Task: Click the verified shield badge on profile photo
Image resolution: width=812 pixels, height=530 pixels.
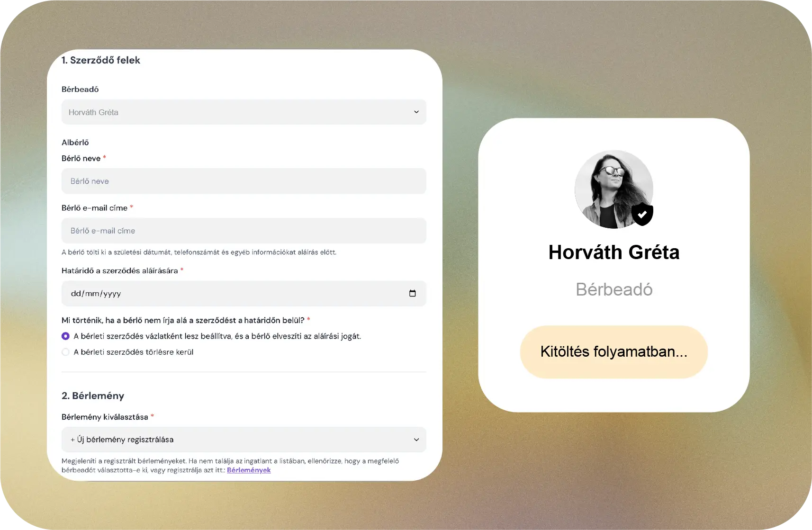Action: point(642,214)
